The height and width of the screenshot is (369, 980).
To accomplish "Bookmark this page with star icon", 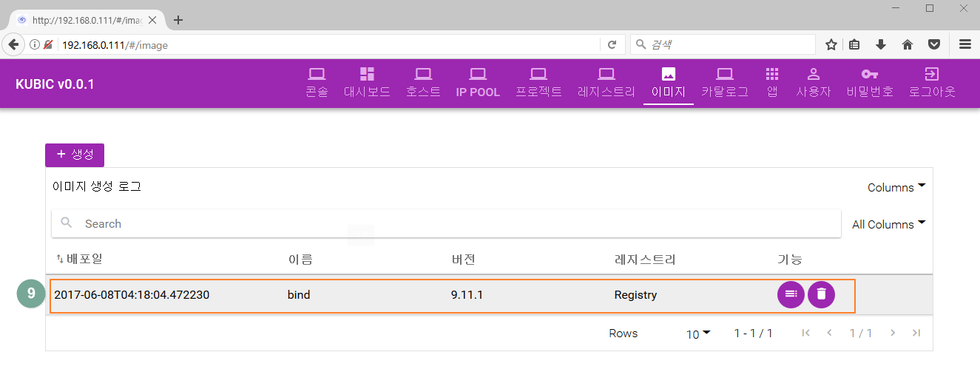I will tap(831, 45).
